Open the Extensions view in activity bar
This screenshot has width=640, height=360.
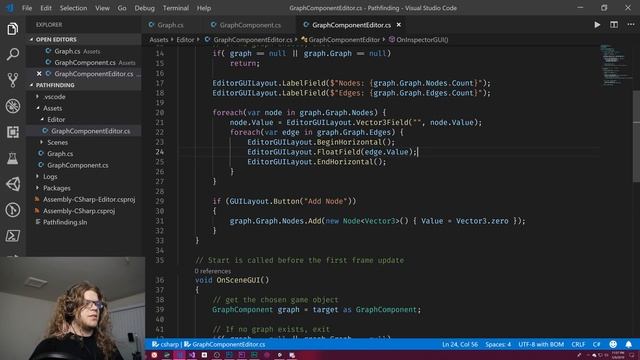(x=13, y=132)
